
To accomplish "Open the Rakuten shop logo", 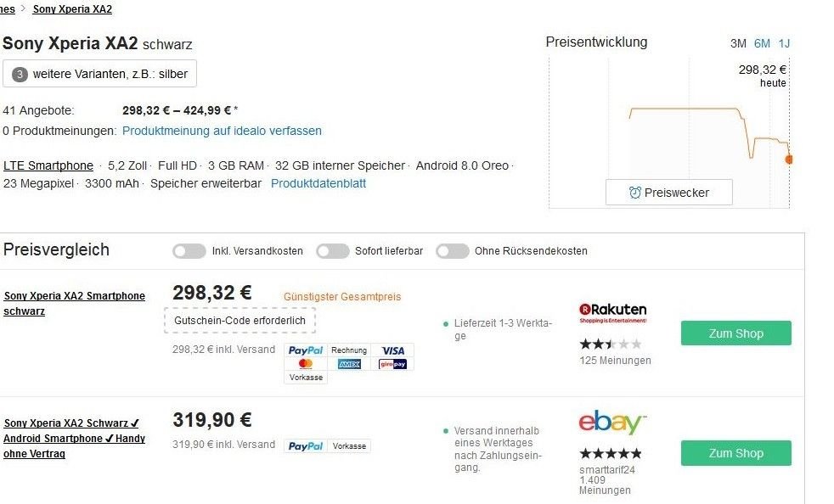I will (612, 312).
